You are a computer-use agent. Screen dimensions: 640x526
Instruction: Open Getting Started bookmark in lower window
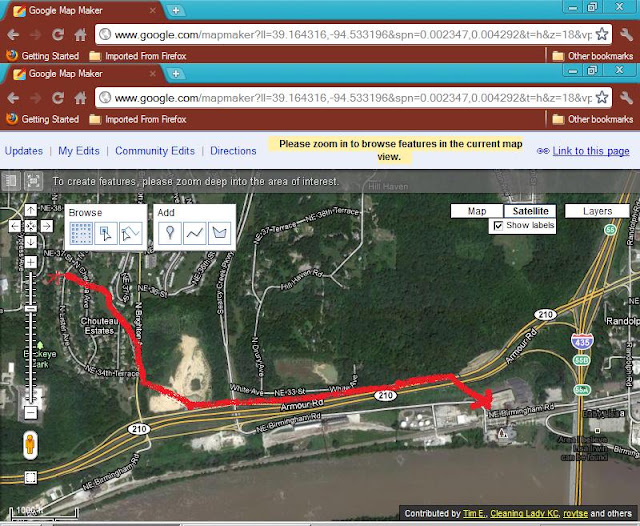tap(43, 119)
